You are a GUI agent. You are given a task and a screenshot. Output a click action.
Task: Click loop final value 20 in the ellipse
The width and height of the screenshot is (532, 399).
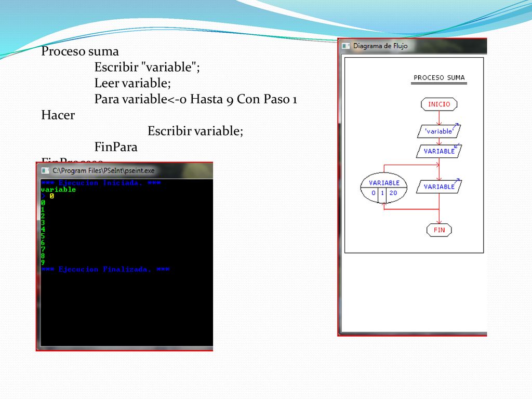pos(393,193)
